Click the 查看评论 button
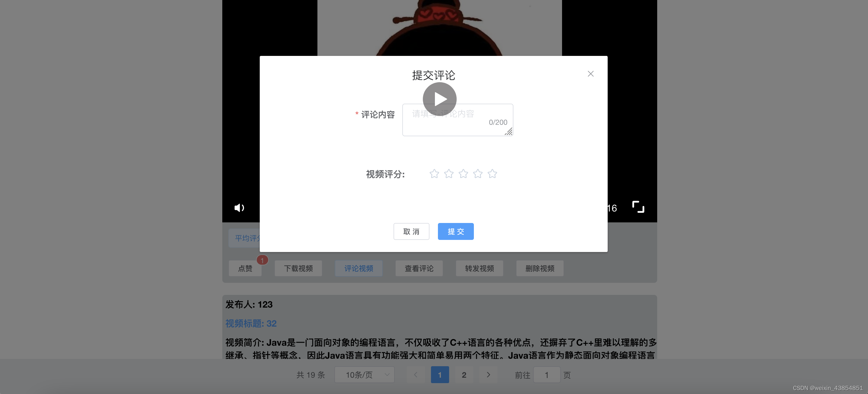Image resolution: width=868 pixels, height=394 pixels. pos(419,268)
